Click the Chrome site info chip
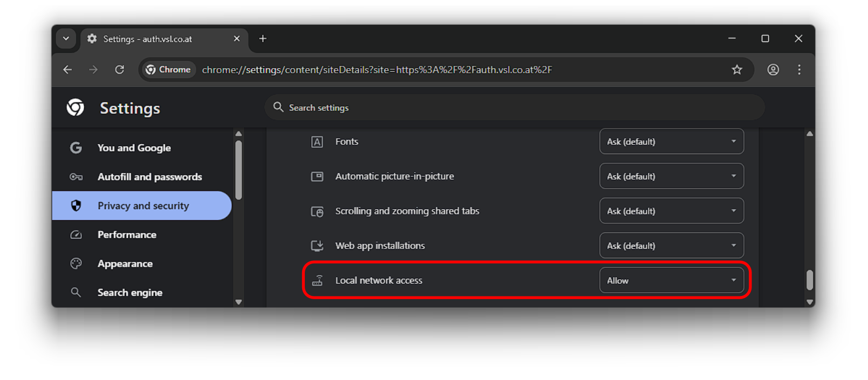The width and height of the screenshot is (868, 380). 168,70
